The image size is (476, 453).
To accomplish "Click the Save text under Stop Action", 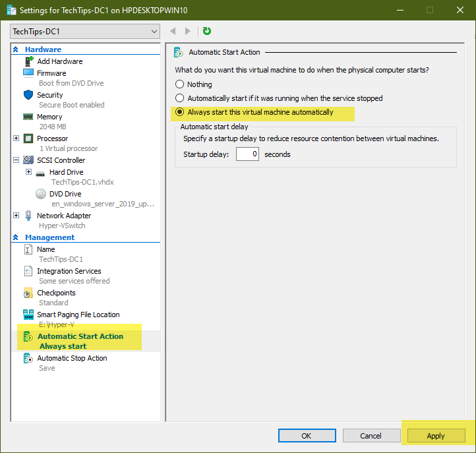I will [47, 368].
